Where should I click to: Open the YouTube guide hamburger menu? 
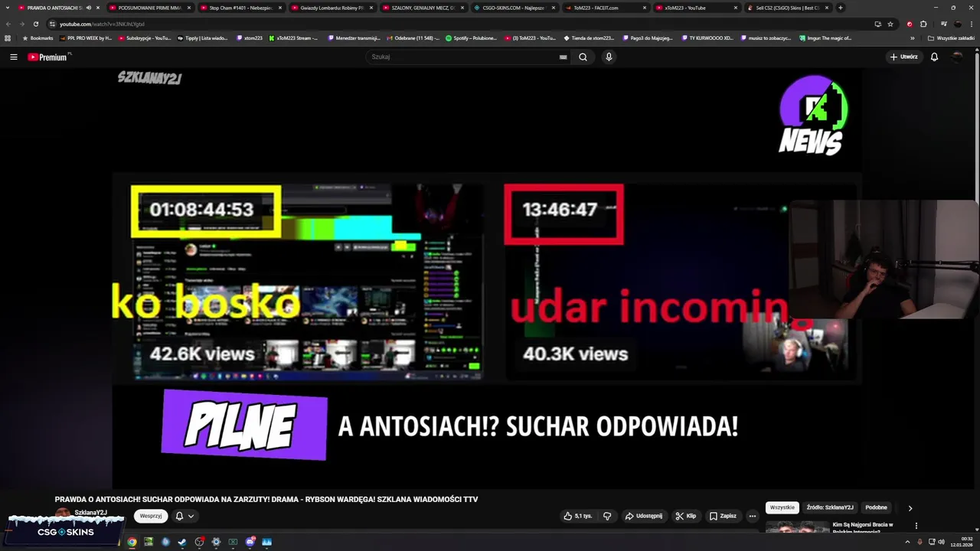coord(13,57)
